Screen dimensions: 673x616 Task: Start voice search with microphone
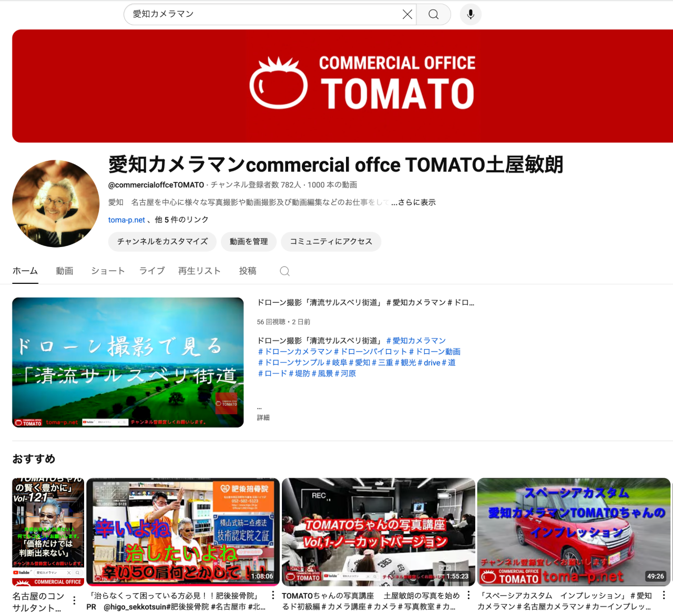471,15
